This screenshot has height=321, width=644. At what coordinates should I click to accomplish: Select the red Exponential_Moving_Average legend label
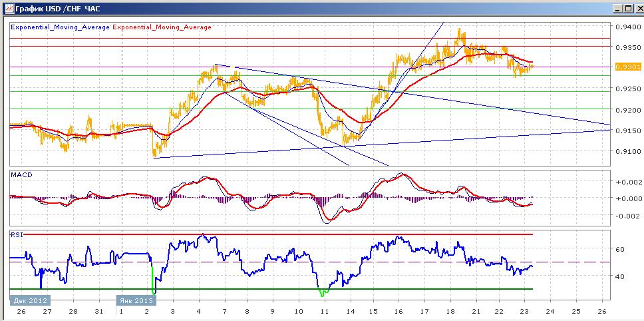point(162,27)
